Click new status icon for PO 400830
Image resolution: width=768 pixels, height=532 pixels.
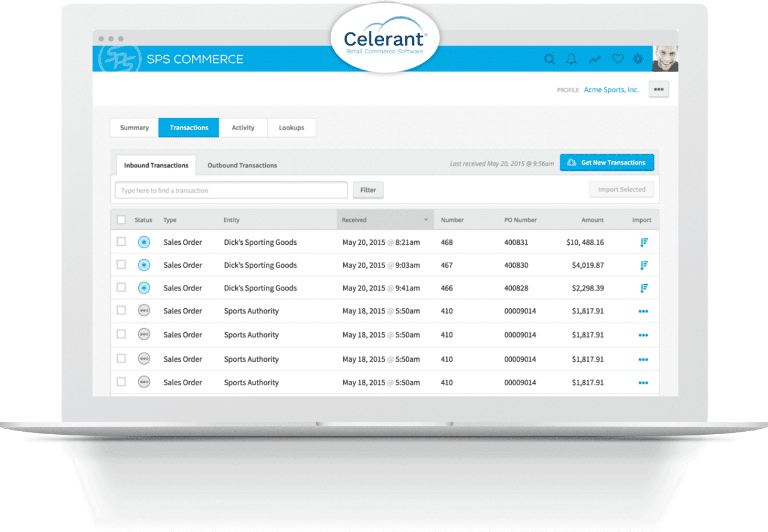pos(144,265)
